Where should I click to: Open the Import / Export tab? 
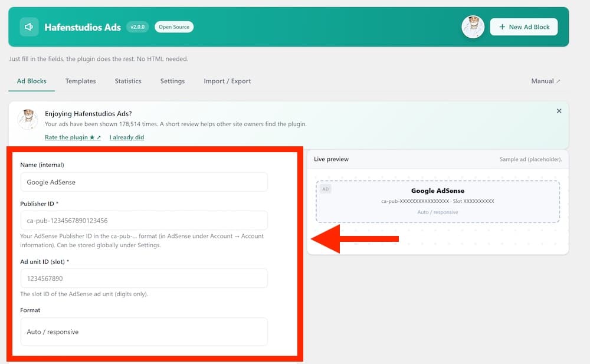[x=227, y=81]
